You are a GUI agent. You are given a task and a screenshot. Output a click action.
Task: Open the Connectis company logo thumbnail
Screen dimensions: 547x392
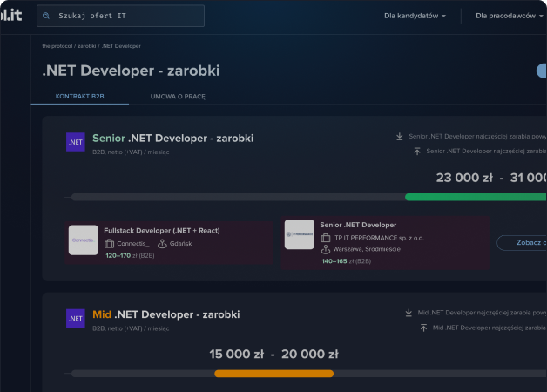[x=84, y=240]
